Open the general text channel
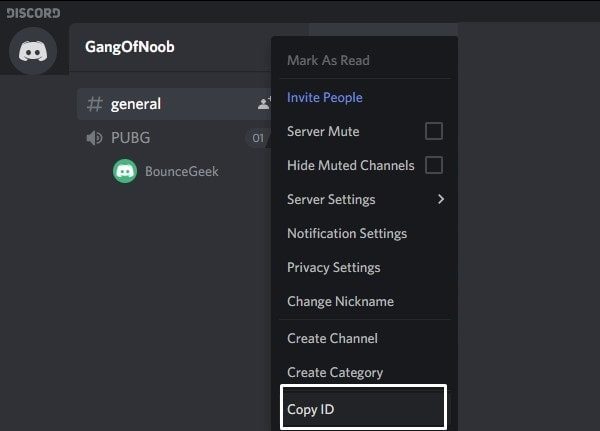Screen dimensions: 600x431 point(174,104)
